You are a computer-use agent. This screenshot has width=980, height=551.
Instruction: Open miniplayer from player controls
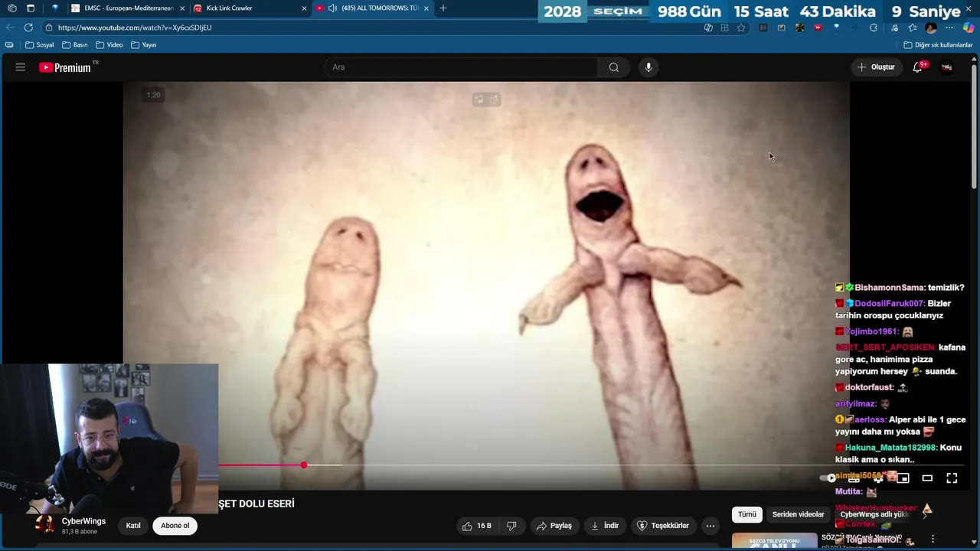(903, 478)
